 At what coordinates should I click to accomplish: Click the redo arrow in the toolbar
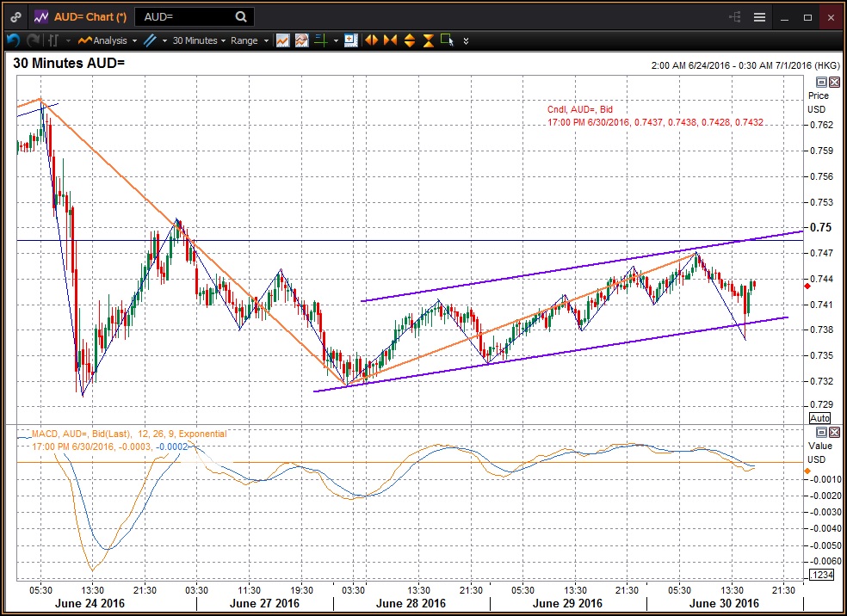pos(34,40)
